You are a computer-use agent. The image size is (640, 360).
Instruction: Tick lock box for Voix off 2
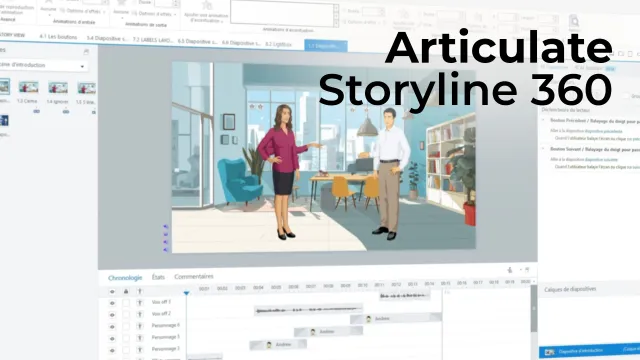126,315
